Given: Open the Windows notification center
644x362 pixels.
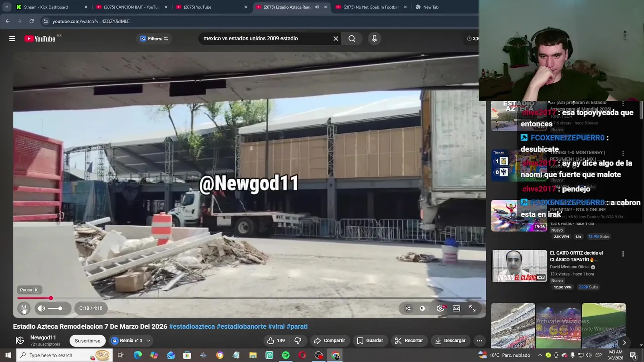Looking at the screenshot, I should (x=633, y=355).
